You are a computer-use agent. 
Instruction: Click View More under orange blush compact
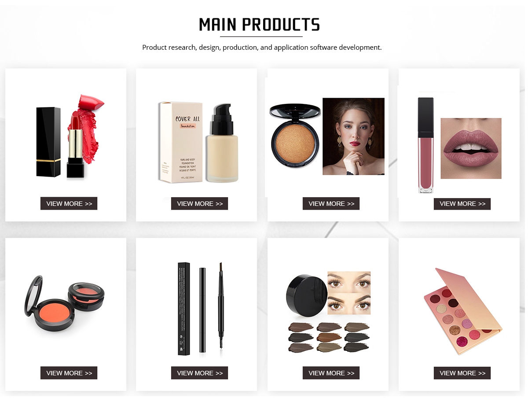coord(69,373)
